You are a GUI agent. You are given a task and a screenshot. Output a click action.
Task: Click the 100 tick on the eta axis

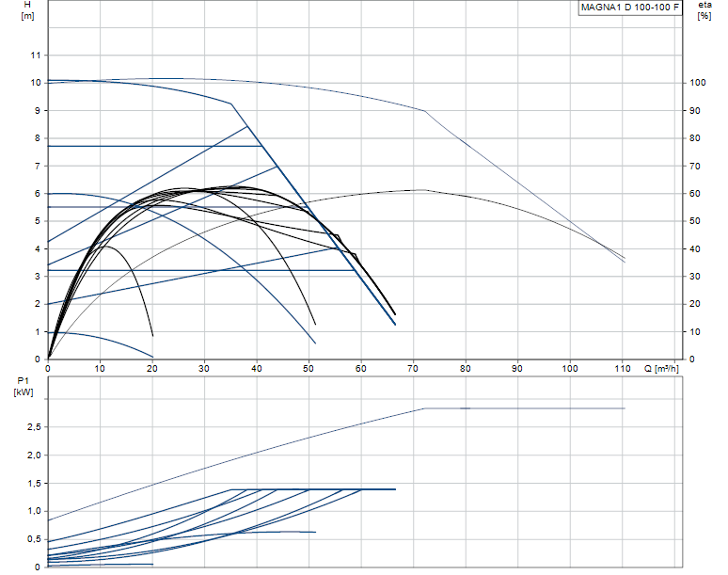pyautogui.click(x=697, y=83)
